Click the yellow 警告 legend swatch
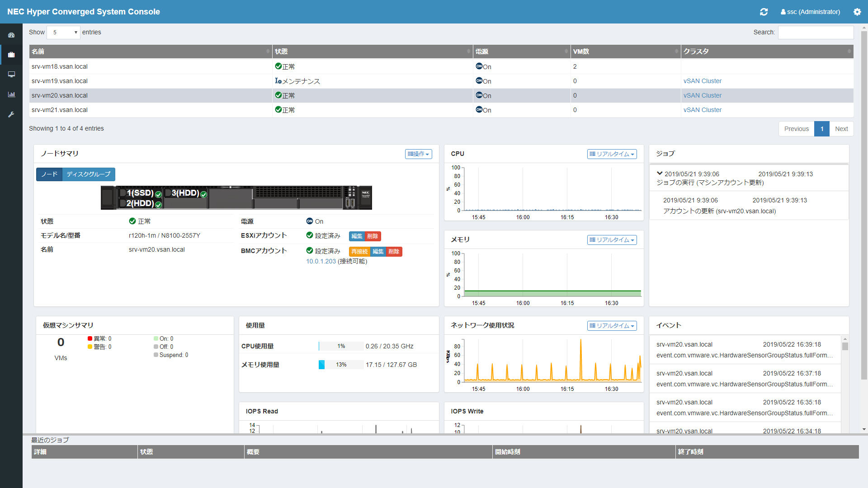Screen dimensions: 868x488 [x=90, y=347]
